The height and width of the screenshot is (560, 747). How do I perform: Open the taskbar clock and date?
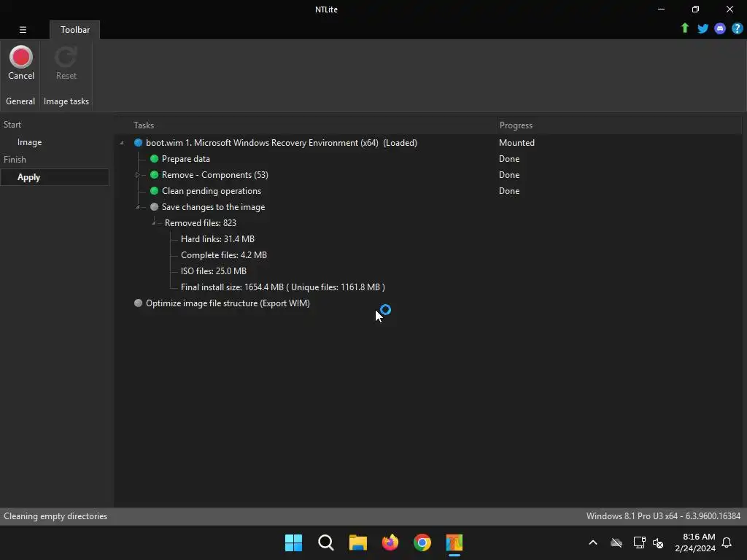695,542
